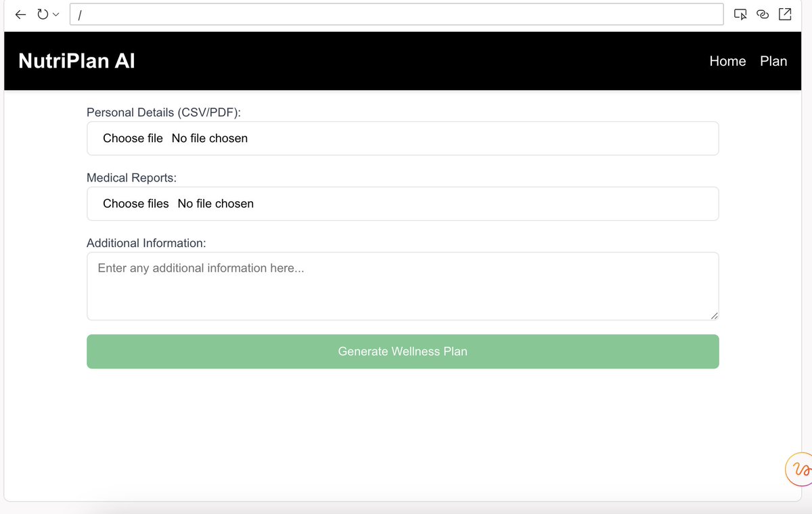This screenshot has height=514, width=812.
Task: Open the Plan navigation link
Action: (773, 61)
